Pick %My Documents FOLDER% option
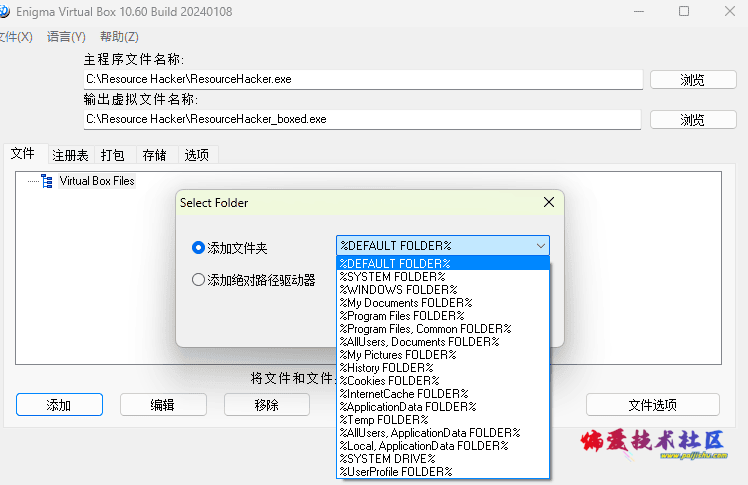 [x=443, y=302]
